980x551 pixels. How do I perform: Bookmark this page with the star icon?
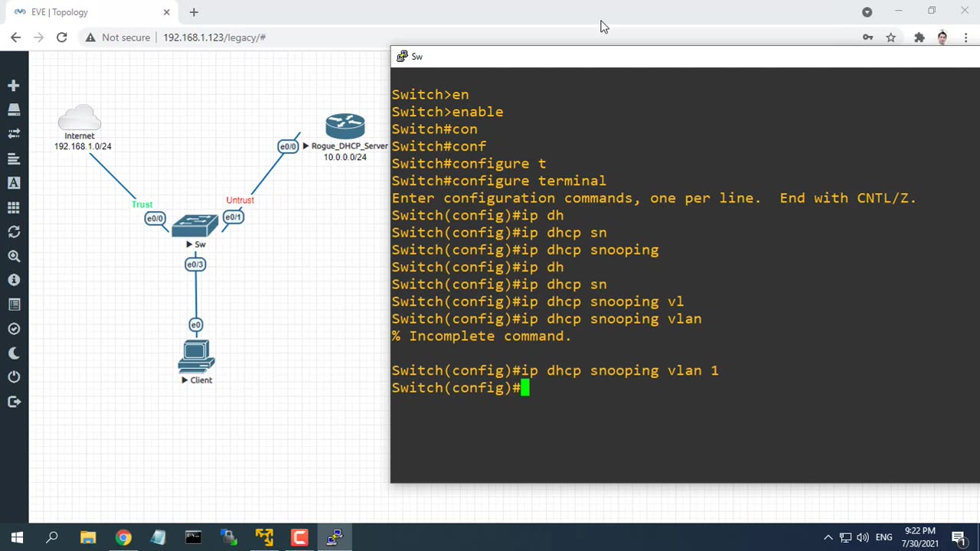[x=891, y=37]
